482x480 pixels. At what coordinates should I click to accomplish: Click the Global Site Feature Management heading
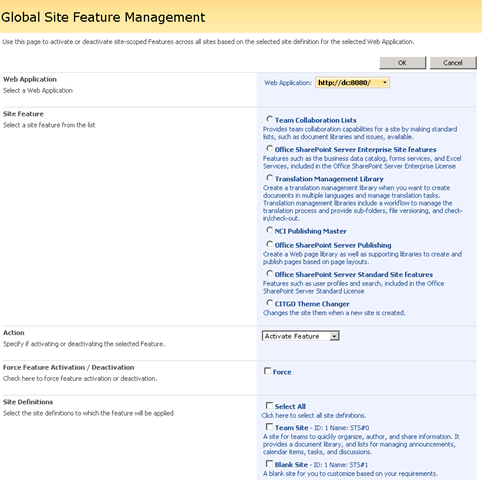point(103,17)
